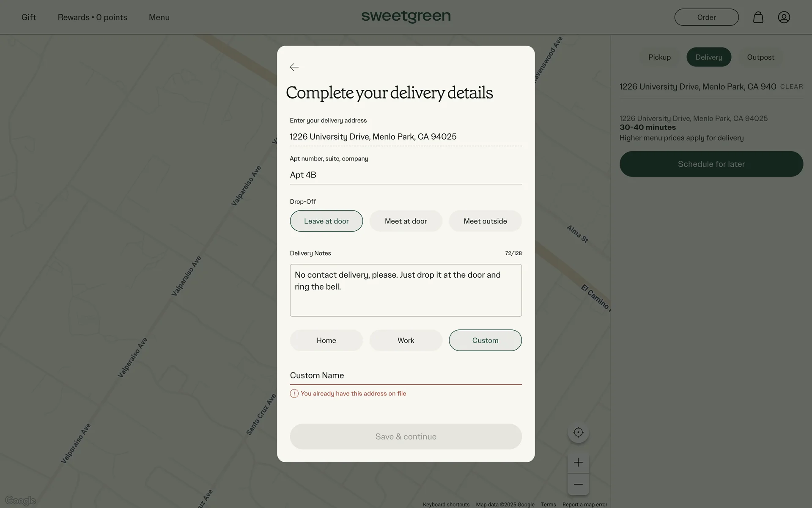812x508 pixels.
Task: Open the shopping bag icon
Action: coord(758,17)
